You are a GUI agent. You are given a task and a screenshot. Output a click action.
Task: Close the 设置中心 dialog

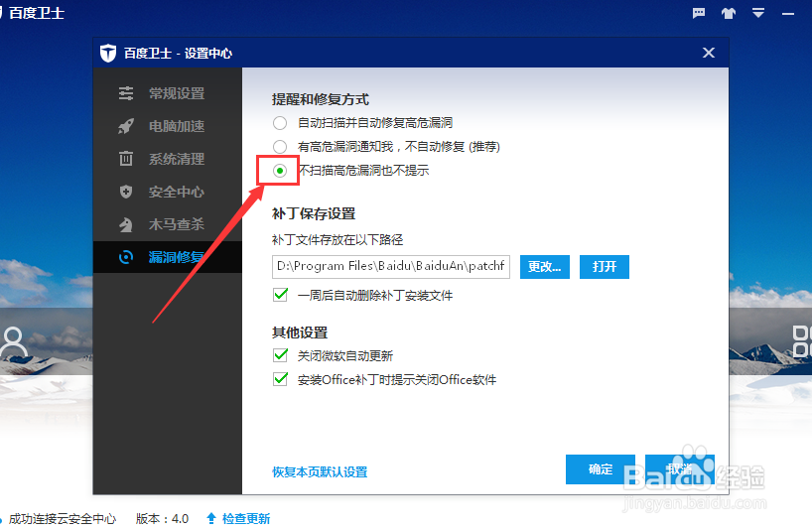point(709,53)
